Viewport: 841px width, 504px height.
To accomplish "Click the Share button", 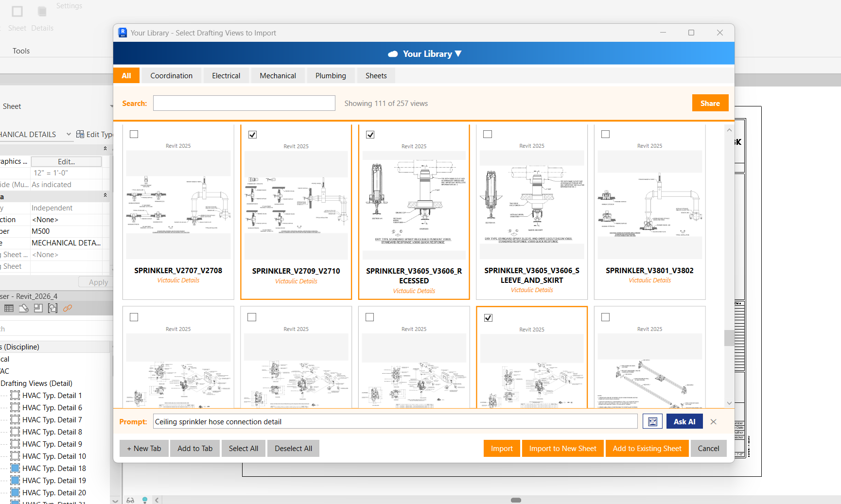I will point(710,103).
